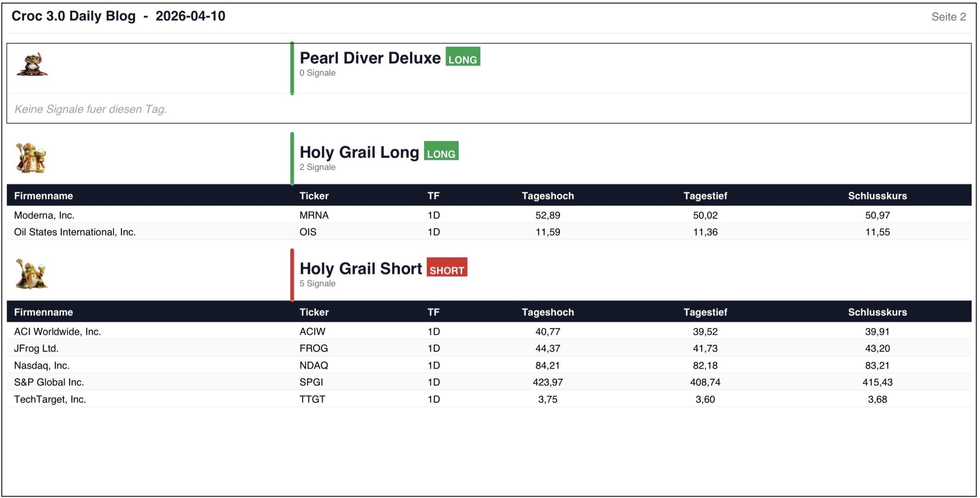Select the Nasdaq, Inc. company name
The image size is (980, 498).
click(x=42, y=365)
